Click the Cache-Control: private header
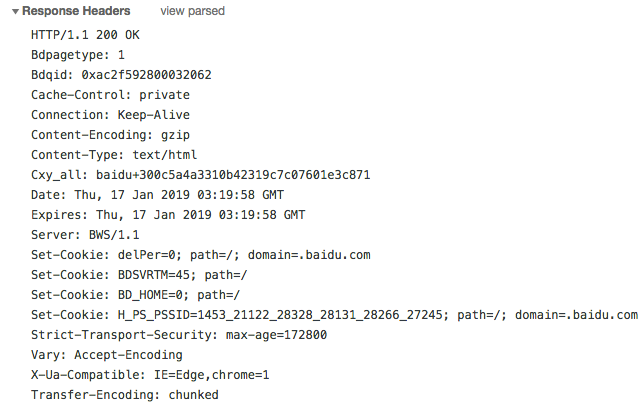642x406 pixels. (x=110, y=95)
